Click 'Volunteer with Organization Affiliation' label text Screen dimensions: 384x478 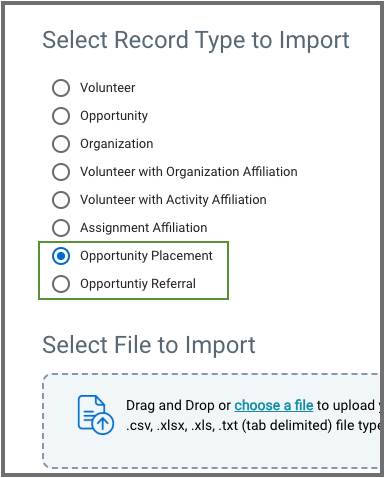click(189, 172)
